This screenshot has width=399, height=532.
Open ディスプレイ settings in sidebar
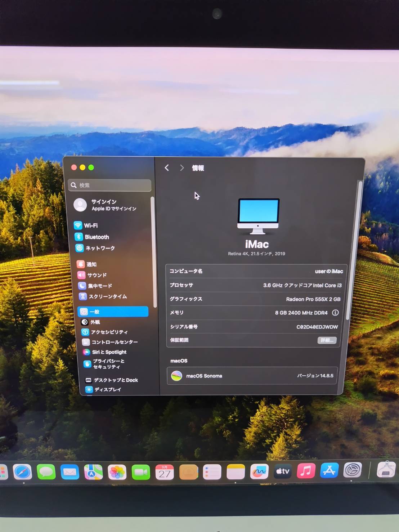[x=103, y=389]
